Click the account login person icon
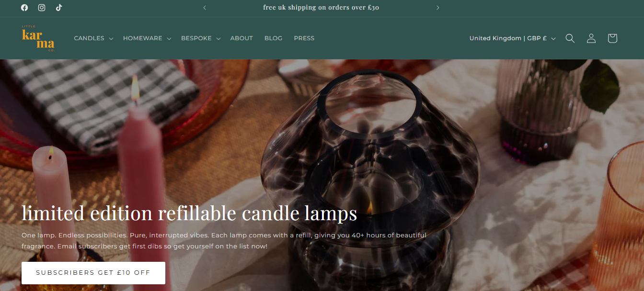The image size is (644, 291). coord(591,38)
